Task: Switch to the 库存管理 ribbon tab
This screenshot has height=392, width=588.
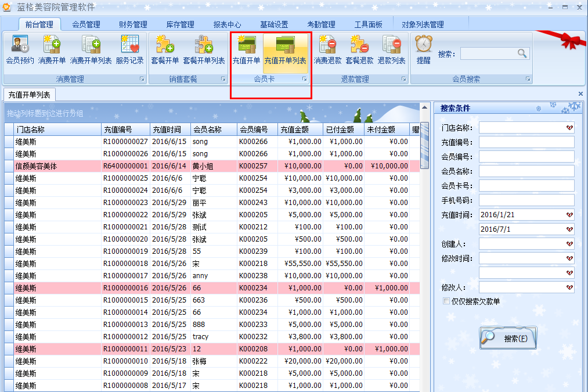Action: pos(181,23)
